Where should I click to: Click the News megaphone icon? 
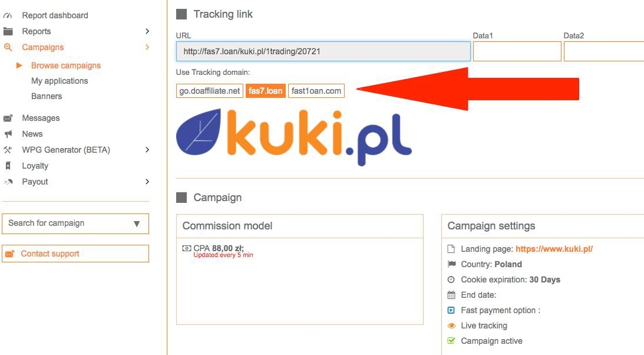coord(8,134)
